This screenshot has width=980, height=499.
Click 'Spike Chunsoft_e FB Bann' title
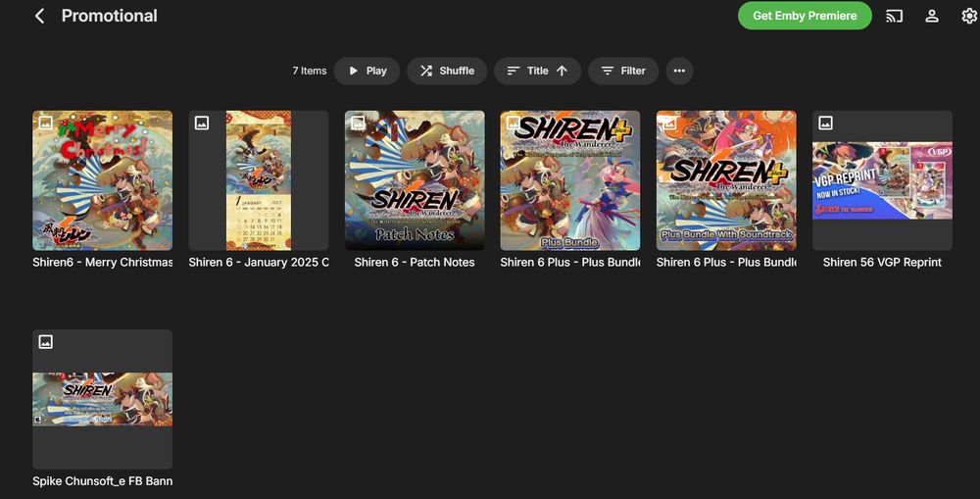(x=103, y=481)
